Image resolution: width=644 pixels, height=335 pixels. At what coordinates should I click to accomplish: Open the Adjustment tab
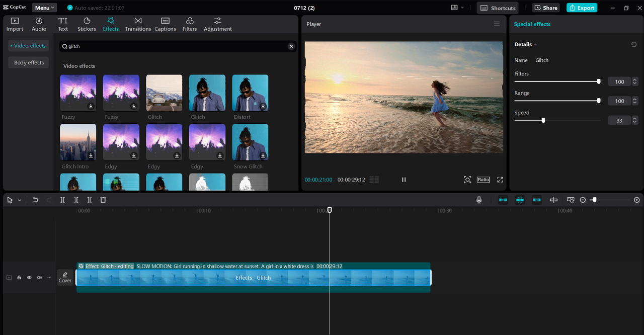[x=218, y=24]
